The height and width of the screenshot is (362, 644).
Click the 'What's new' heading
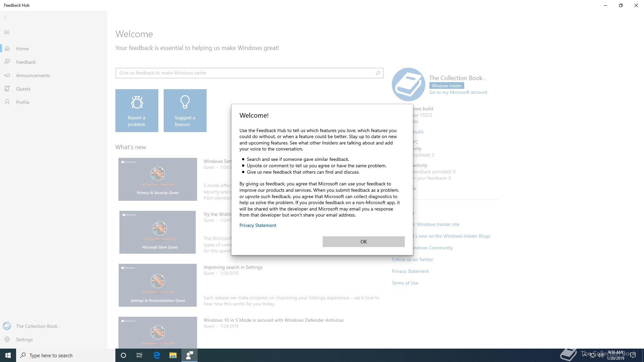[x=131, y=147]
